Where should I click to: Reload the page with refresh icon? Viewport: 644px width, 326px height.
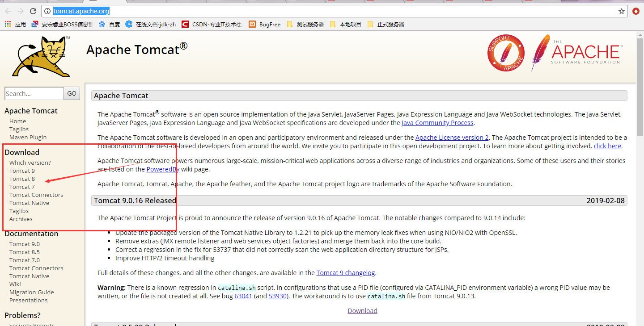pos(33,11)
